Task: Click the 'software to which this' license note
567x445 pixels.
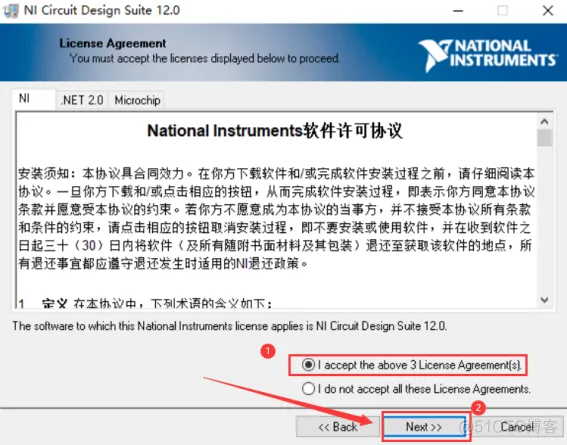Action: 230,326
